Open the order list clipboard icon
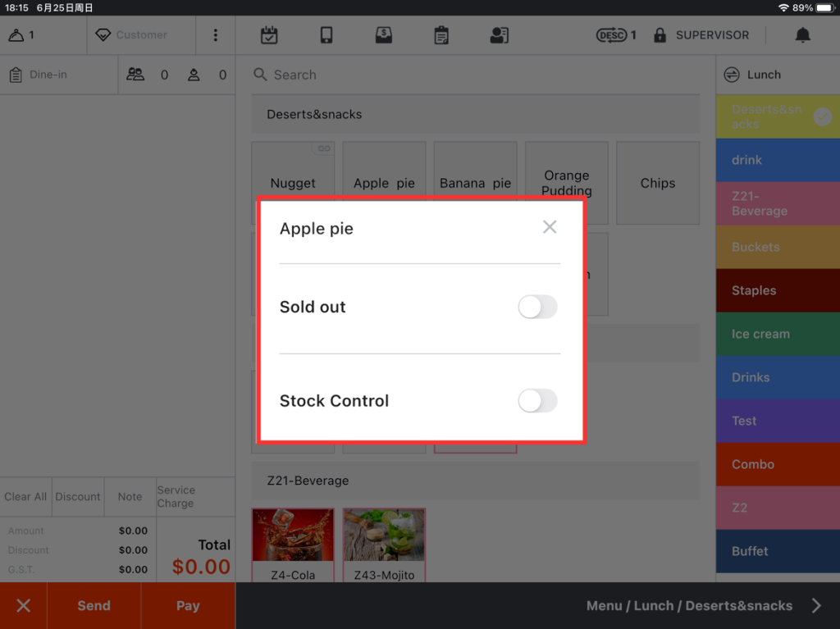 (x=441, y=35)
